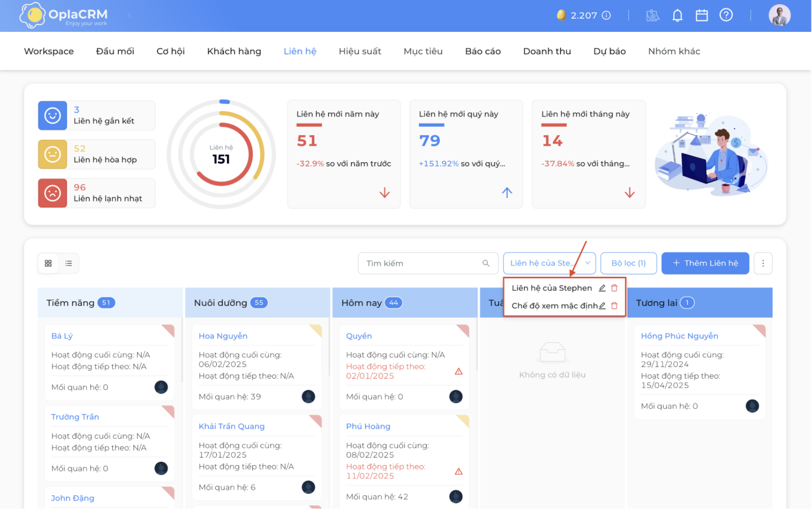Image resolution: width=812 pixels, height=510 pixels.
Task: Click owner avatar on Hồng Phúc Nguyễn card
Action: tap(752, 406)
